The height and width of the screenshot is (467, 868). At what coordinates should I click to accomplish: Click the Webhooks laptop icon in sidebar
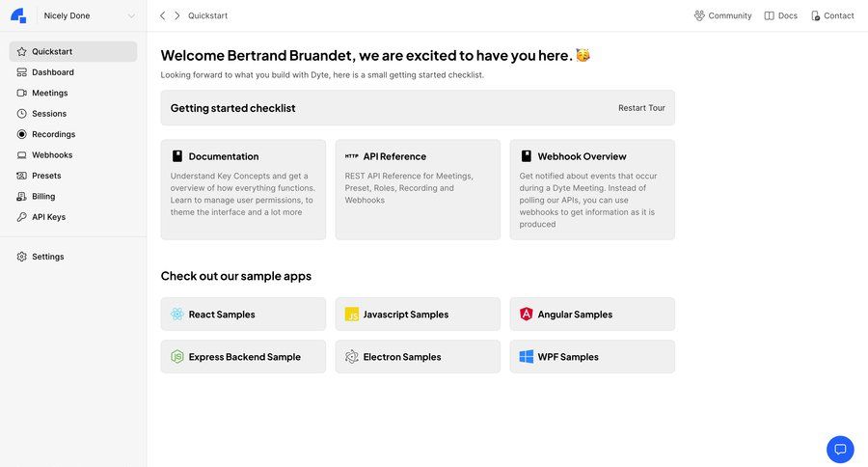pos(21,155)
